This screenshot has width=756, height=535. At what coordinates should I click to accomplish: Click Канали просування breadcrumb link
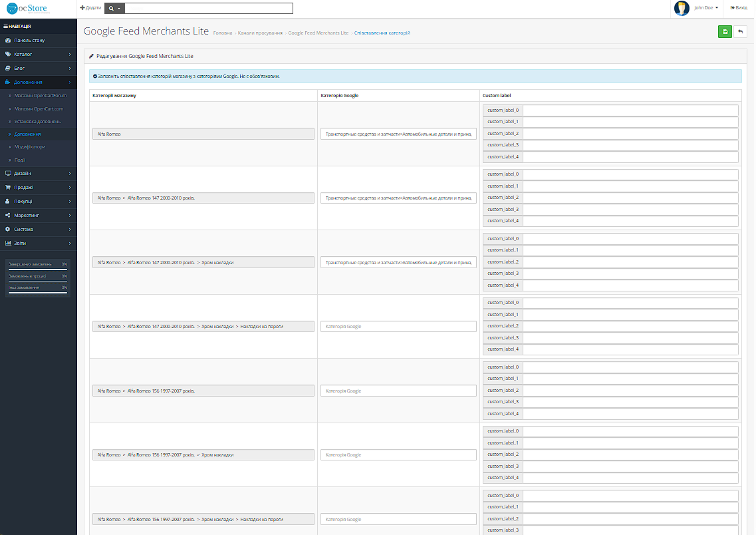[x=260, y=33]
